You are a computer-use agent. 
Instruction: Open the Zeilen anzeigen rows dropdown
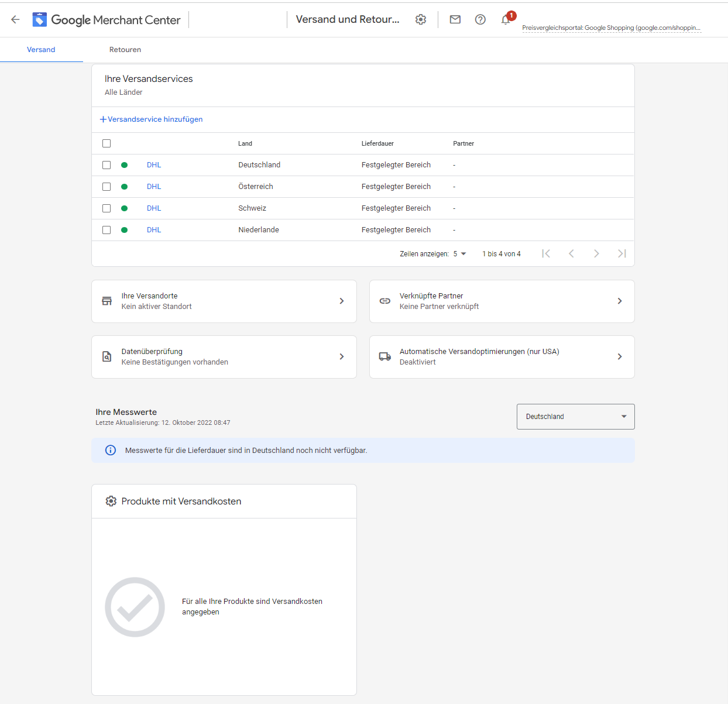[x=460, y=254]
